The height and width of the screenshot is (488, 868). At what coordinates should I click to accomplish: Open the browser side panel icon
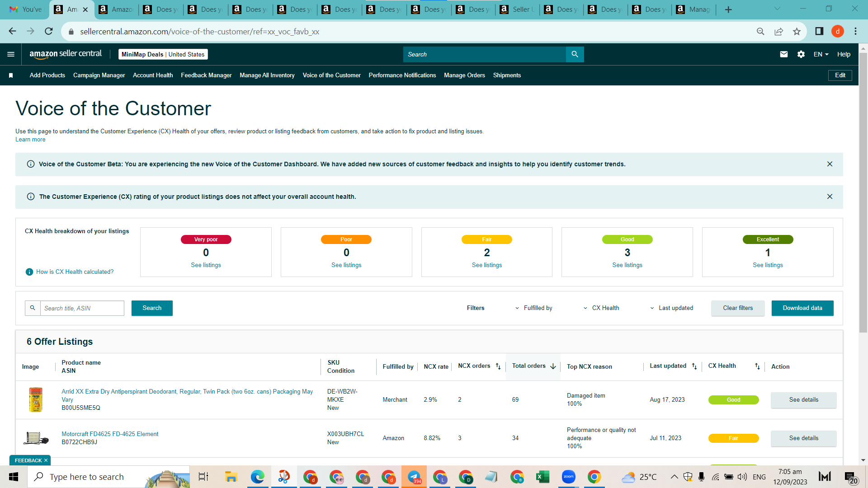[x=819, y=32]
